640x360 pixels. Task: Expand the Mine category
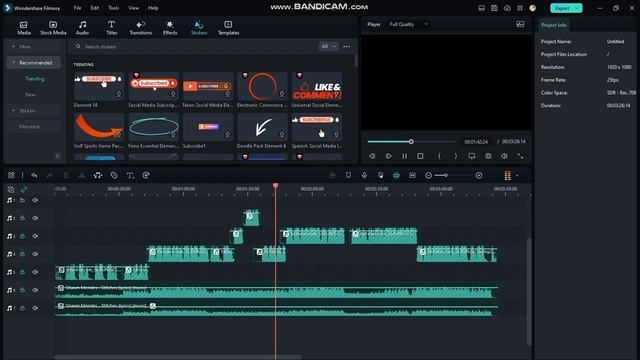[x=13, y=47]
